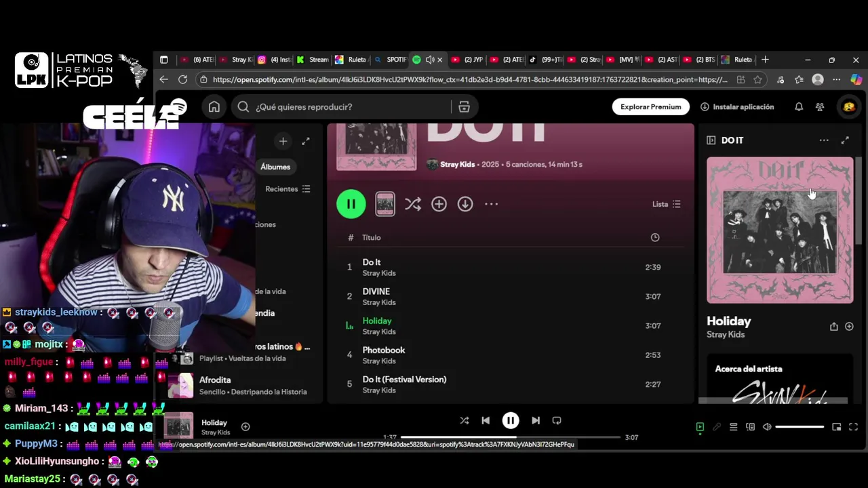Toggle shuffle in the bottom player bar
The height and width of the screenshot is (488, 868).
tap(464, 420)
